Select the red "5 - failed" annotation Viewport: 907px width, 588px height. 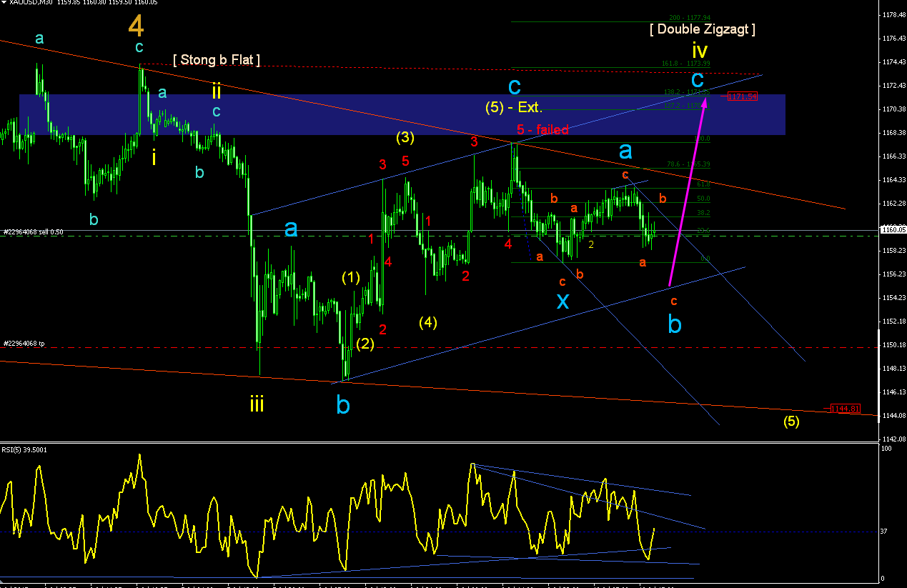(x=543, y=129)
